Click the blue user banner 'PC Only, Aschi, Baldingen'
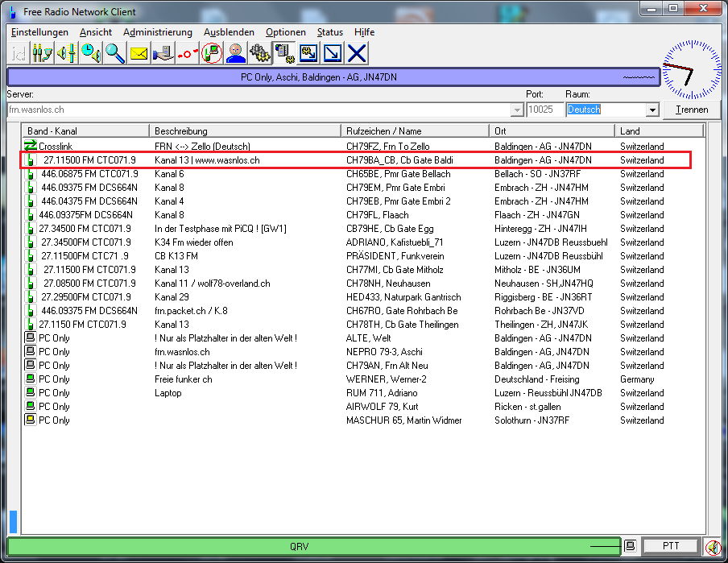Viewport: 728px width, 563px height. 334,77
